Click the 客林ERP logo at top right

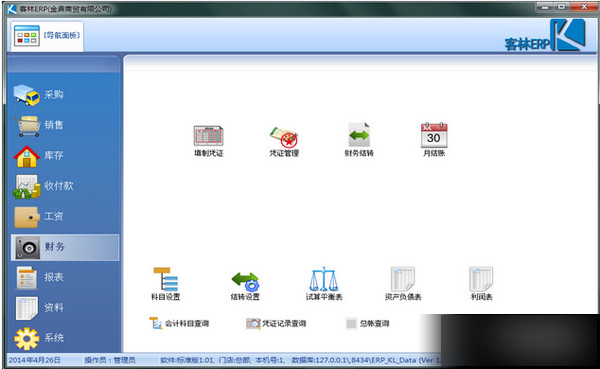click(x=546, y=36)
